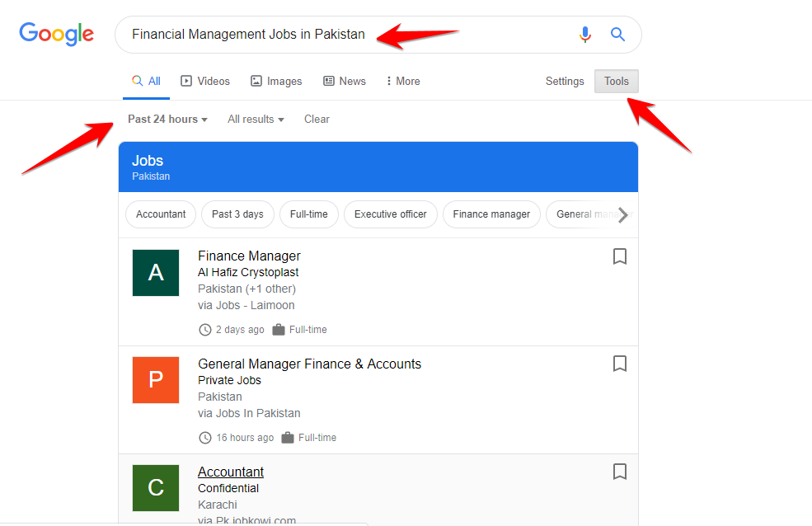Go to the News tab
This screenshot has height=526, width=812.
coord(344,82)
